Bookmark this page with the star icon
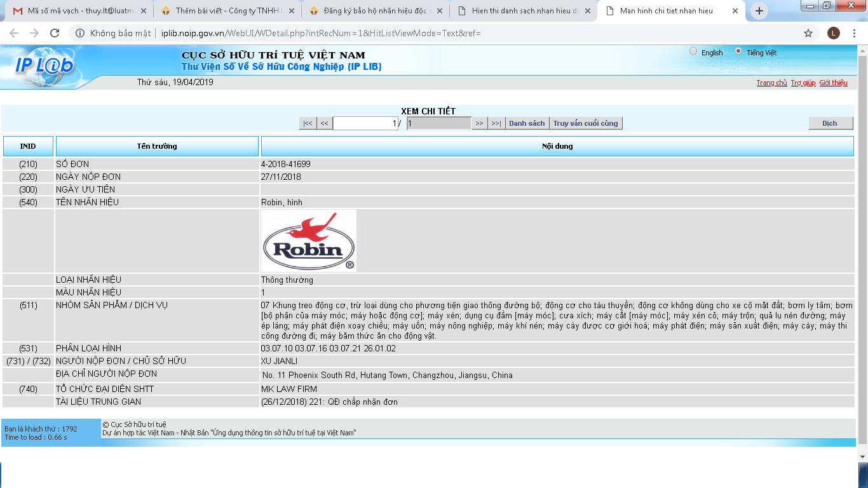Viewport: 868px width, 488px height. click(x=808, y=33)
